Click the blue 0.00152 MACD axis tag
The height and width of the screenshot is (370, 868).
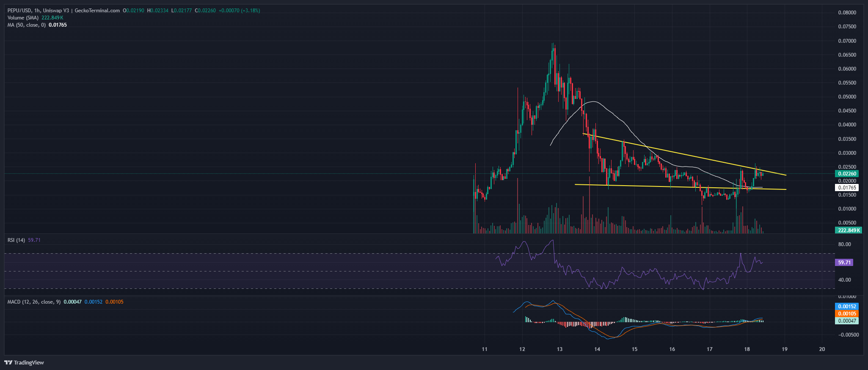(847, 307)
